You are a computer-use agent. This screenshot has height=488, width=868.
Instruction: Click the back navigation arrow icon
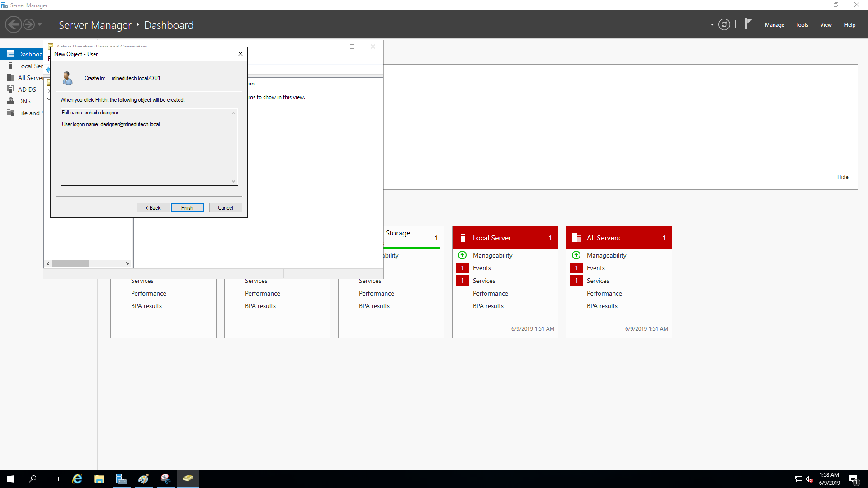click(x=14, y=24)
